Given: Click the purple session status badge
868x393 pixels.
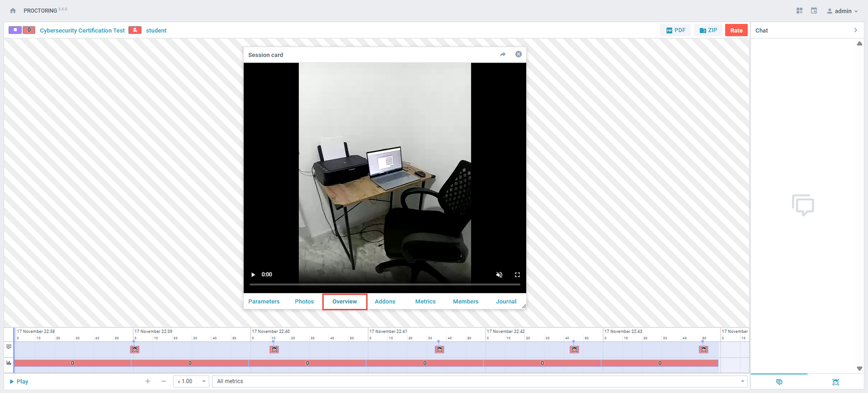Looking at the screenshot, I should [15, 30].
